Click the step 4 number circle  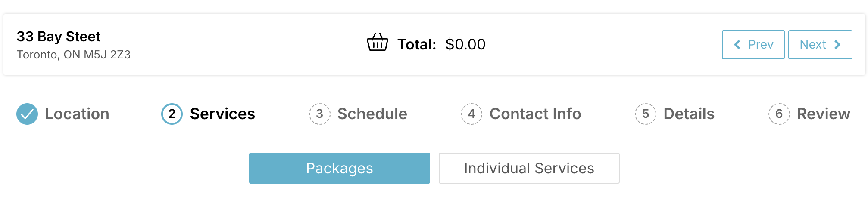(471, 114)
